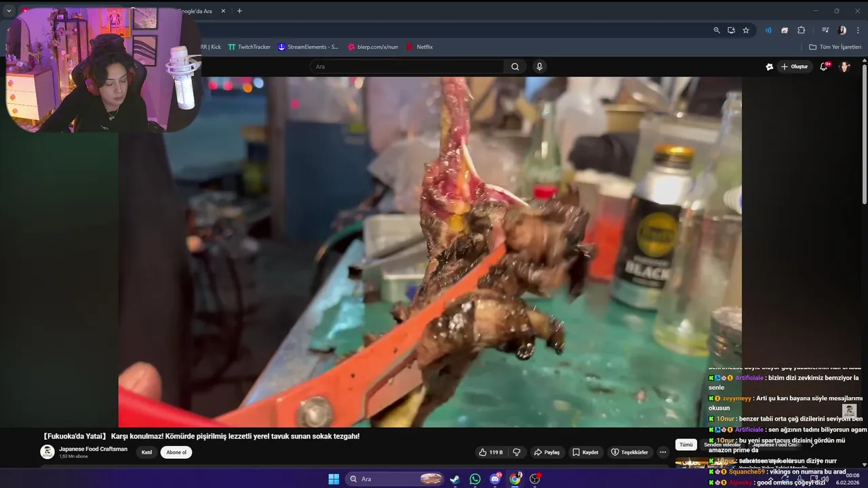Open YouTube notifications bell

tap(824, 66)
